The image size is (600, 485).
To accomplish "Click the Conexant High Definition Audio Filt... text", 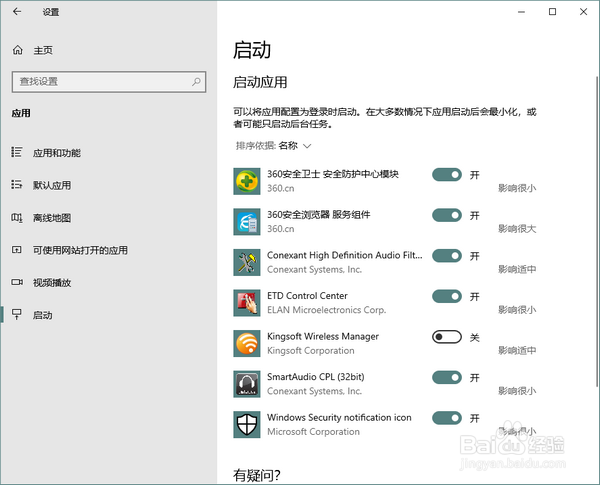I will (x=345, y=255).
